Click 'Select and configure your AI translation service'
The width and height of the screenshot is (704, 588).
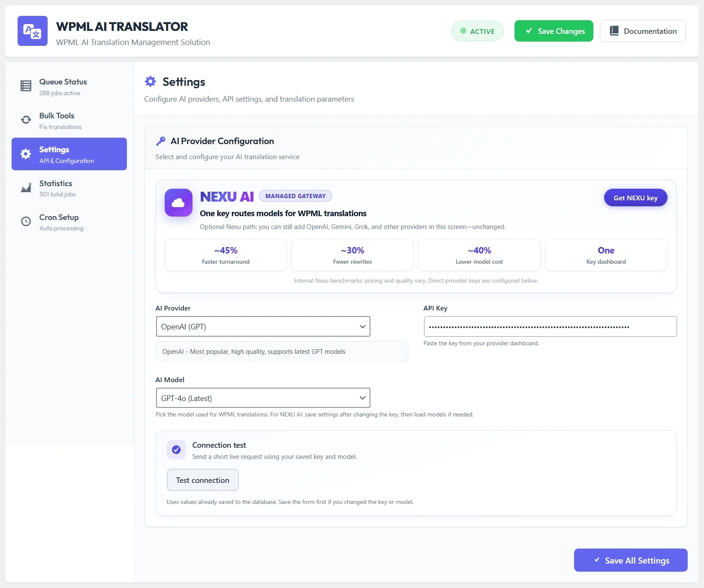(x=227, y=157)
